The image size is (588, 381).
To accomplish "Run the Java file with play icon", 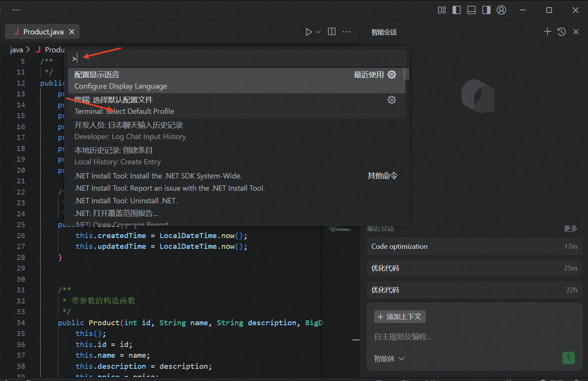I will tap(308, 32).
